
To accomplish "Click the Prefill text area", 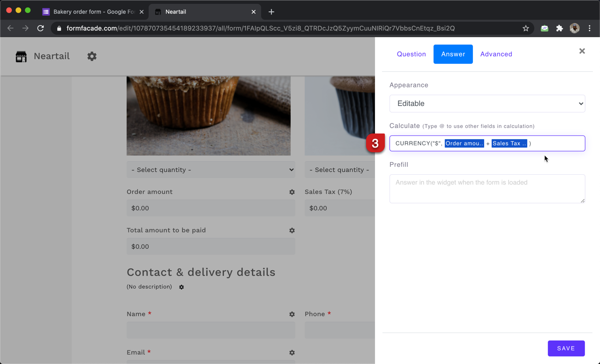I will tap(487, 189).
